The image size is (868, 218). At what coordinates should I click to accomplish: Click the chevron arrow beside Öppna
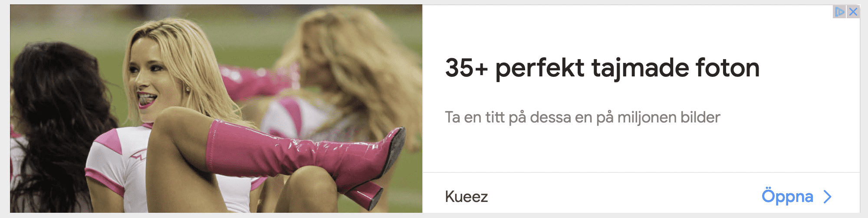tap(828, 197)
